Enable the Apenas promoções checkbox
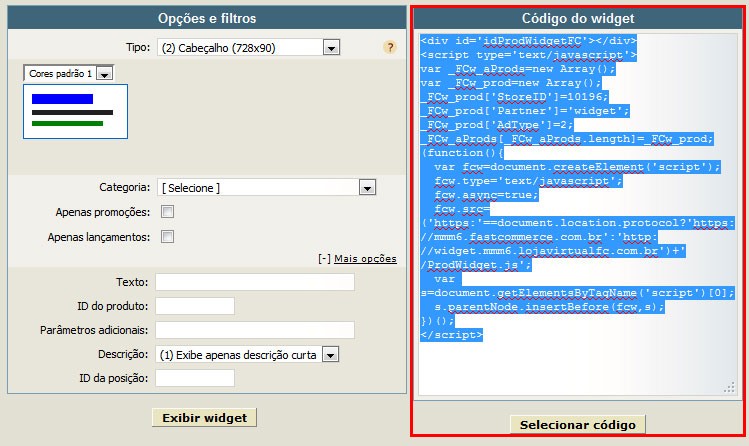 (167, 212)
